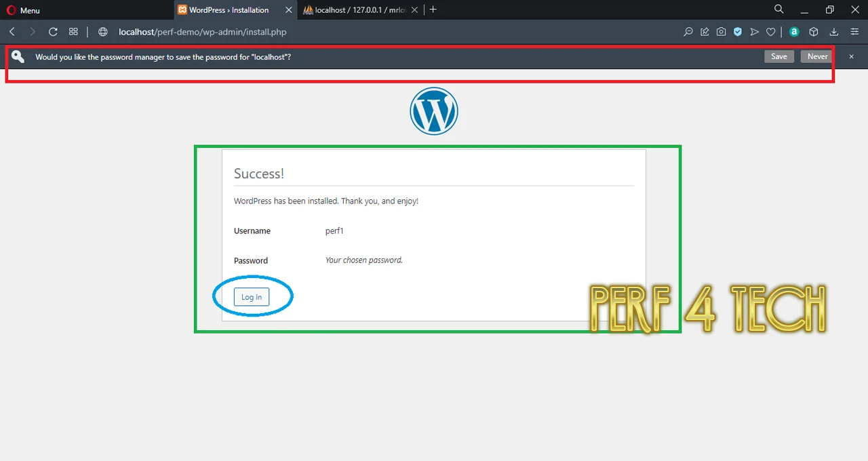Close the WordPress Installation tab
868x461 pixels.
click(x=289, y=10)
